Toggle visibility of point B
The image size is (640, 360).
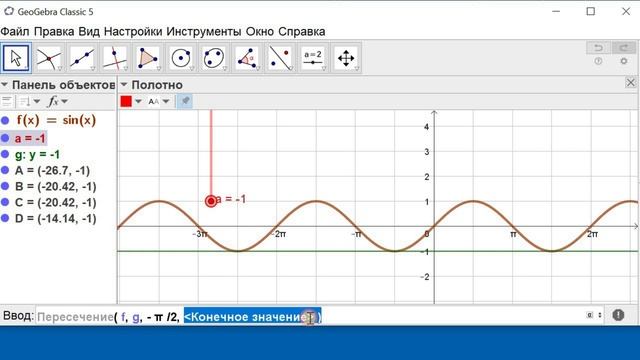[5, 186]
